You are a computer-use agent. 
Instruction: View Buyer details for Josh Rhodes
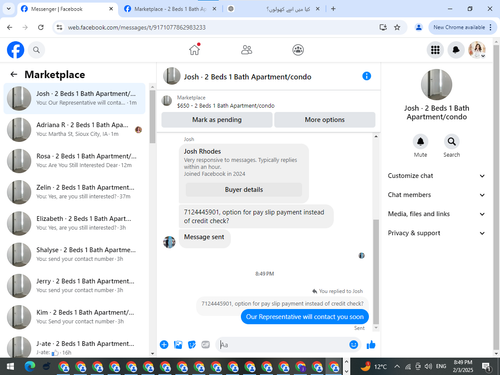(x=244, y=190)
